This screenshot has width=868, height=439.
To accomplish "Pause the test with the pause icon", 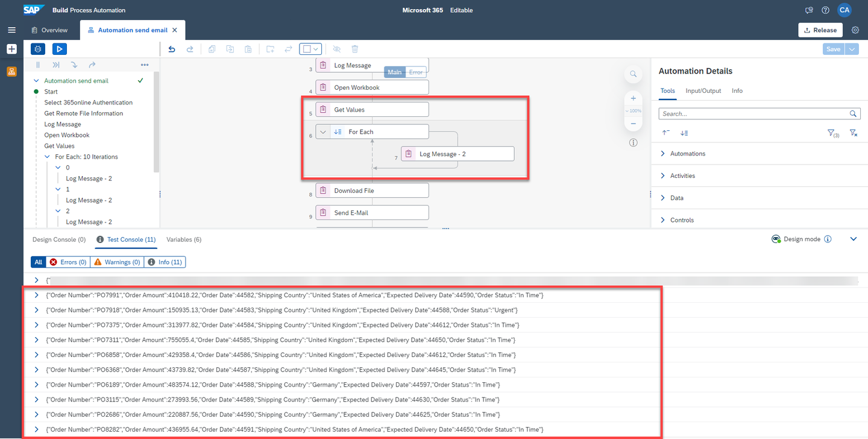I will pyautogui.click(x=38, y=65).
